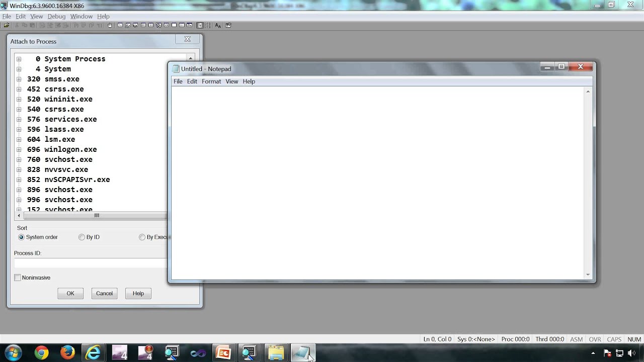
Task: Click the Notepad taskbar icon
Action: pyautogui.click(x=302, y=353)
